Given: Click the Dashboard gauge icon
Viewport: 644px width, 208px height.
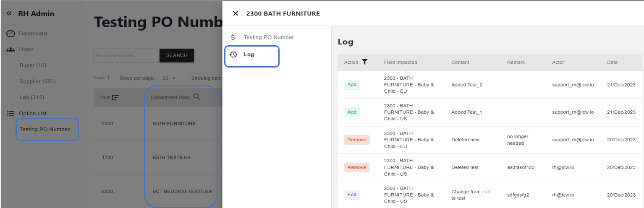Looking at the screenshot, I should 11,34.
